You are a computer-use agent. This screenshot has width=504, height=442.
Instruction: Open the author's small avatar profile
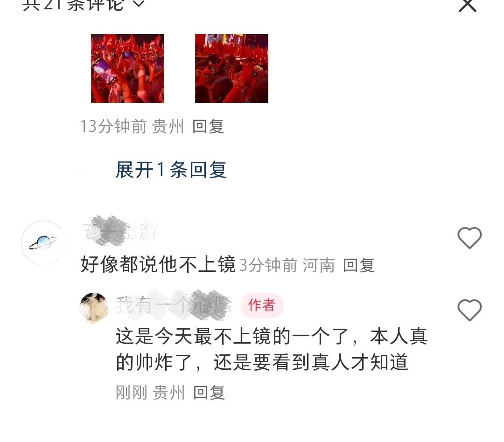click(93, 307)
